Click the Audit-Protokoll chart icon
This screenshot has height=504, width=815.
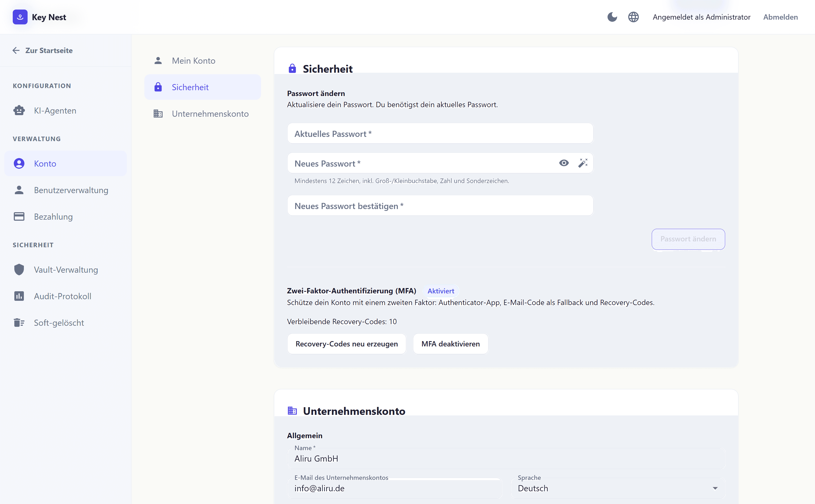[19, 296]
